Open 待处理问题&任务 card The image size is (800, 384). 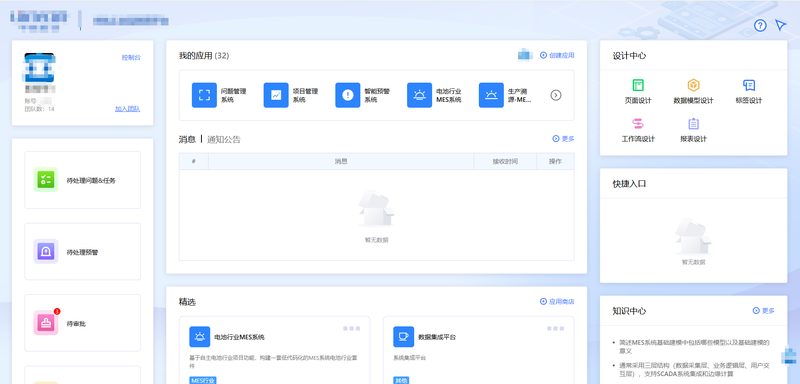[83, 180]
